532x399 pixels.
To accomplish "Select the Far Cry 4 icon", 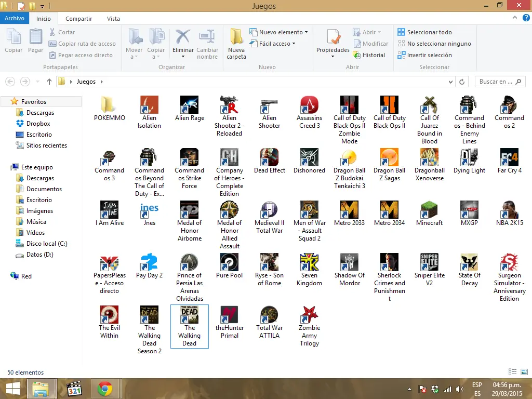I will [x=510, y=161].
